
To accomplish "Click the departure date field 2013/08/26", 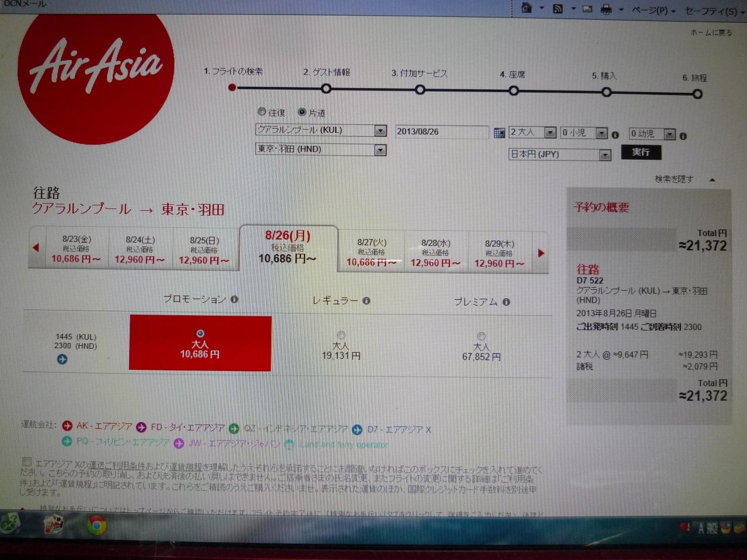I will pos(442,132).
